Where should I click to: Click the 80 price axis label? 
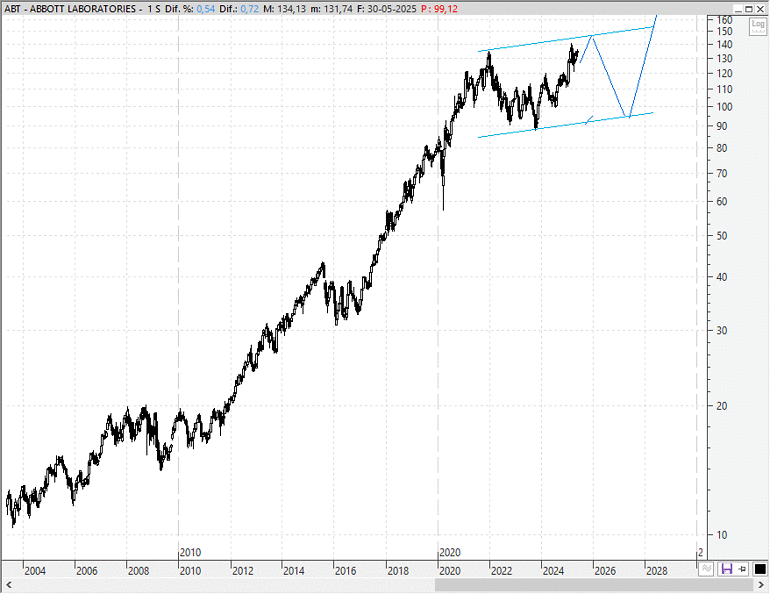(721, 148)
